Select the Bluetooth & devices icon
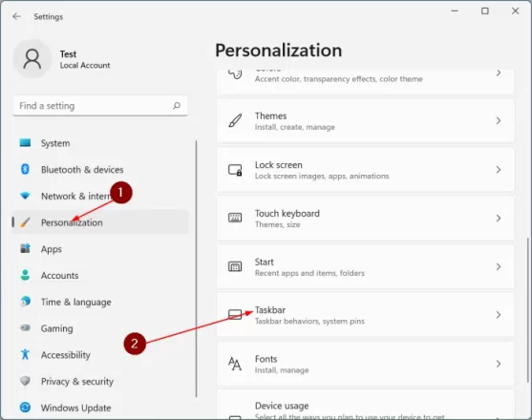The image size is (532, 420). pyautogui.click(x=25, y=169)
